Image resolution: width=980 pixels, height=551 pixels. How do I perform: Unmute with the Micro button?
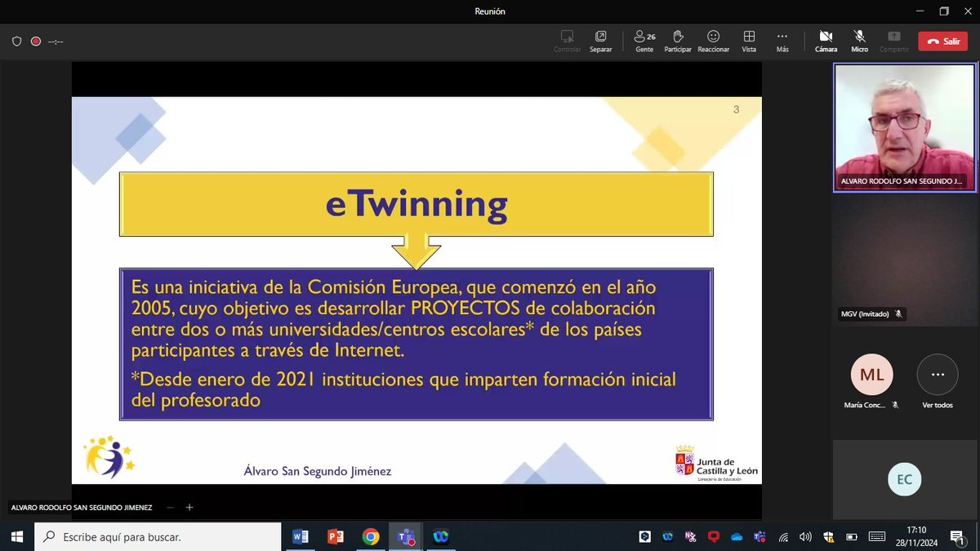[859, 41]
